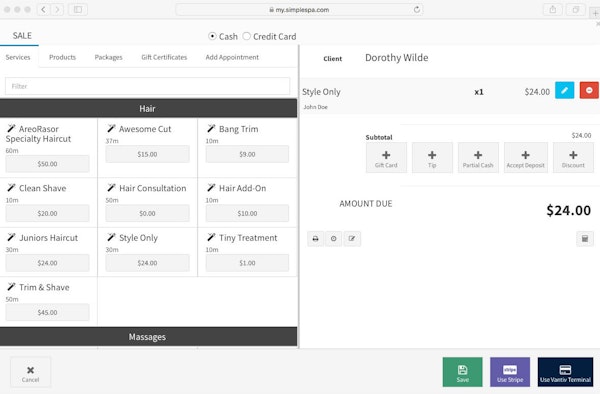Open the Gift Certificates tab
600x394 pixels.
pos(164,57)
